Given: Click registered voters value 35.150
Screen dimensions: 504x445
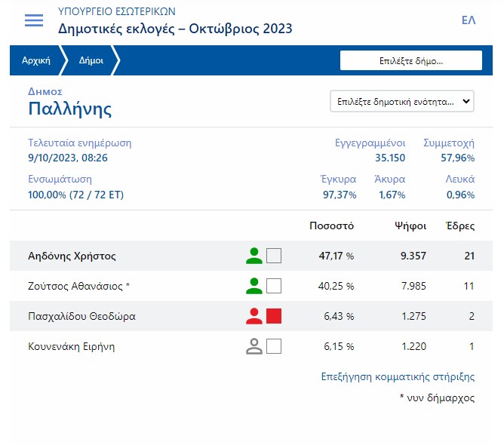Looking at the screenshot, I should click(390, 158).
